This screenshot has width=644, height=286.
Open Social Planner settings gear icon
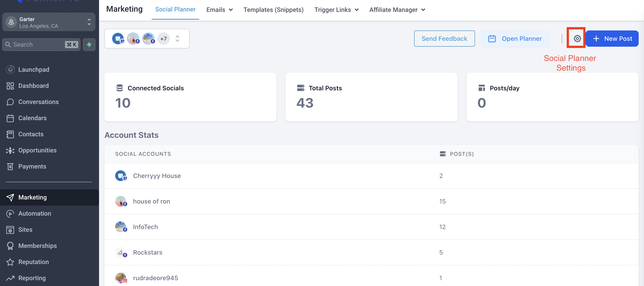[x=577, y=39]
